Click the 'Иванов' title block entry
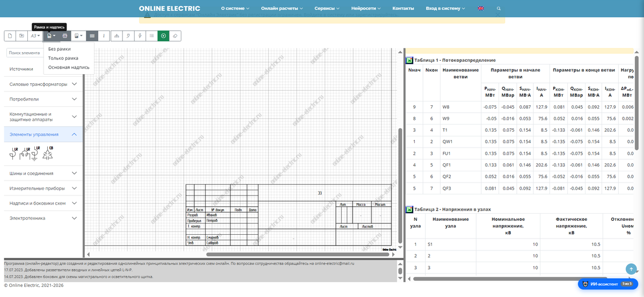 click(x=212, y=215)
